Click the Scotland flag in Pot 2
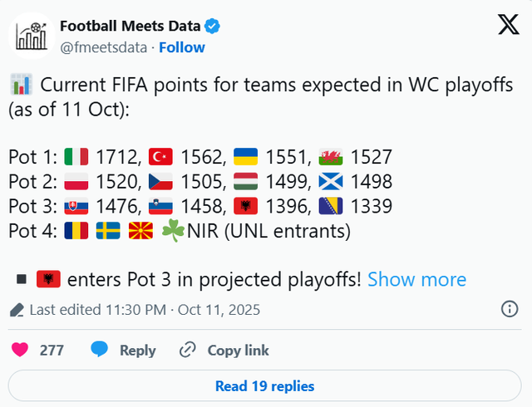Viewport: 532px width, 407px height. tap(330, 181)
